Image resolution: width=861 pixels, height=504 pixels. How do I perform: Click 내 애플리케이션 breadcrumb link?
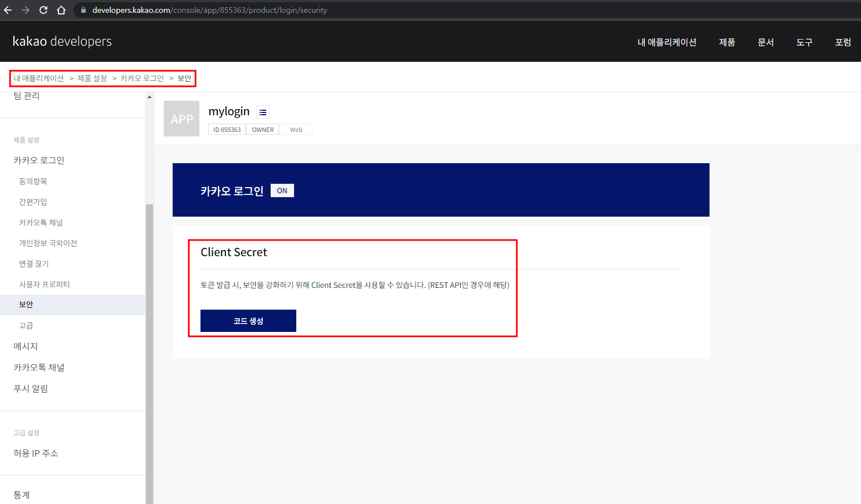[x=38, y=79]
